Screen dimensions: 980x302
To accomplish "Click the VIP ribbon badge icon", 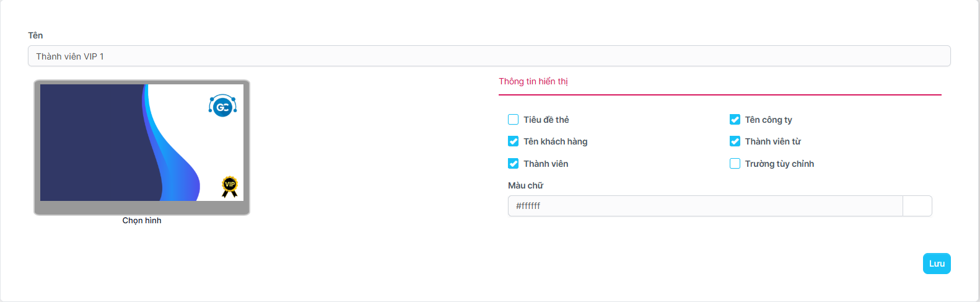I will tap(230, 186).
